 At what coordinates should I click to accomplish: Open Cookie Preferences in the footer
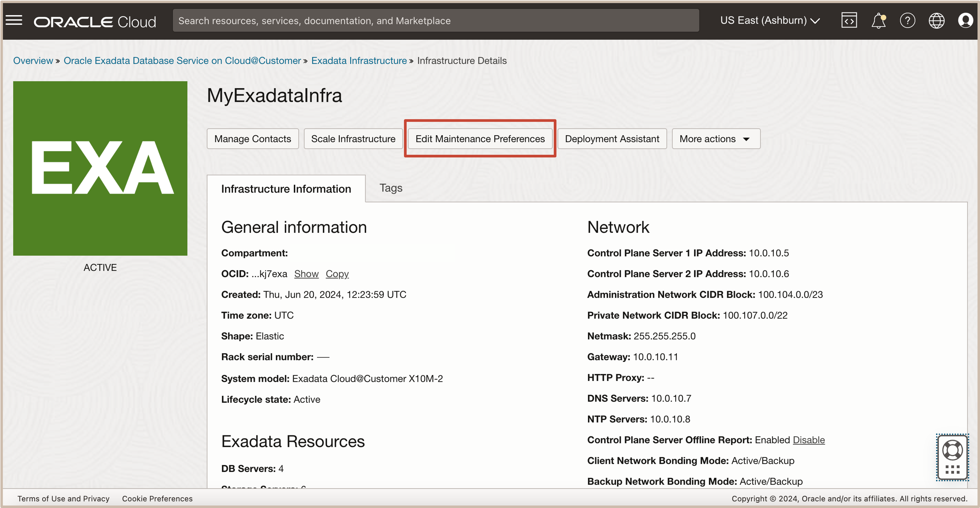point(157,498)
